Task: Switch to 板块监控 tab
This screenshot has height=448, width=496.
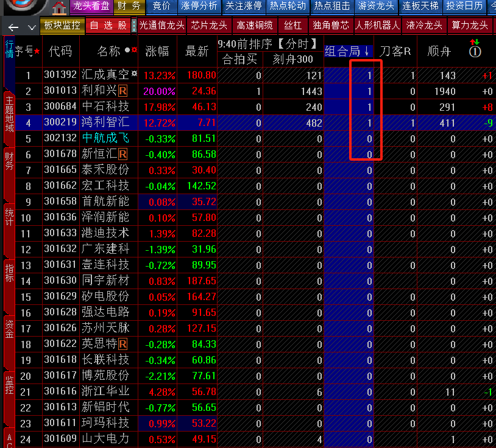Action: pyautogui.click(x=62, y=26)
